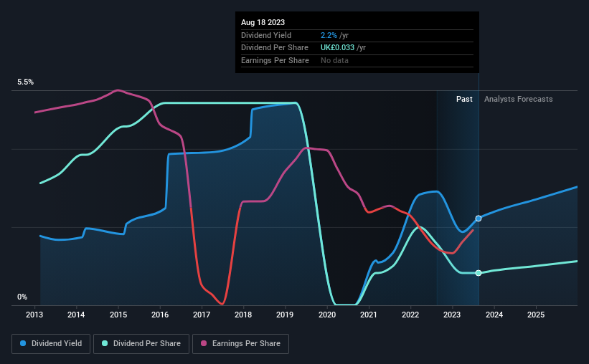Click the 2013 x-axis label
The width and height of the screenshot is (589, 364).
34,315
